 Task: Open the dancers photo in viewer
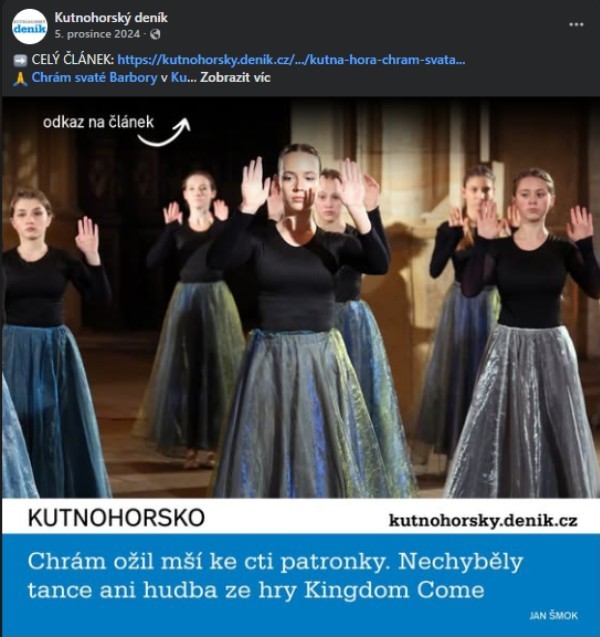pos(300,298)
